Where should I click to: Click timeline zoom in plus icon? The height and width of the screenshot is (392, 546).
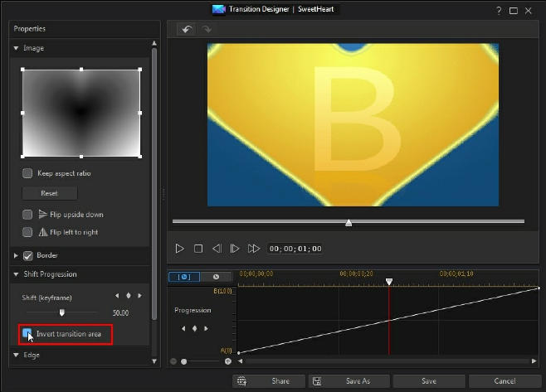coord(228,361)
